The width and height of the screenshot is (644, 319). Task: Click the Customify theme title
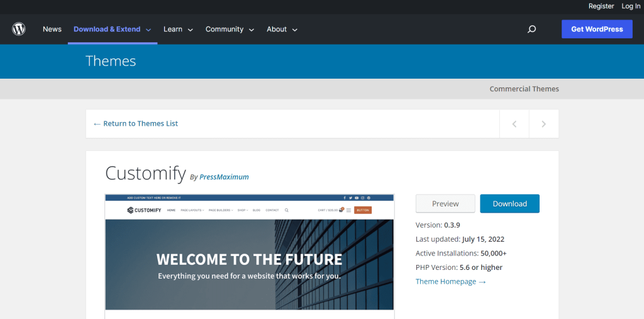(x=145, y=172)
